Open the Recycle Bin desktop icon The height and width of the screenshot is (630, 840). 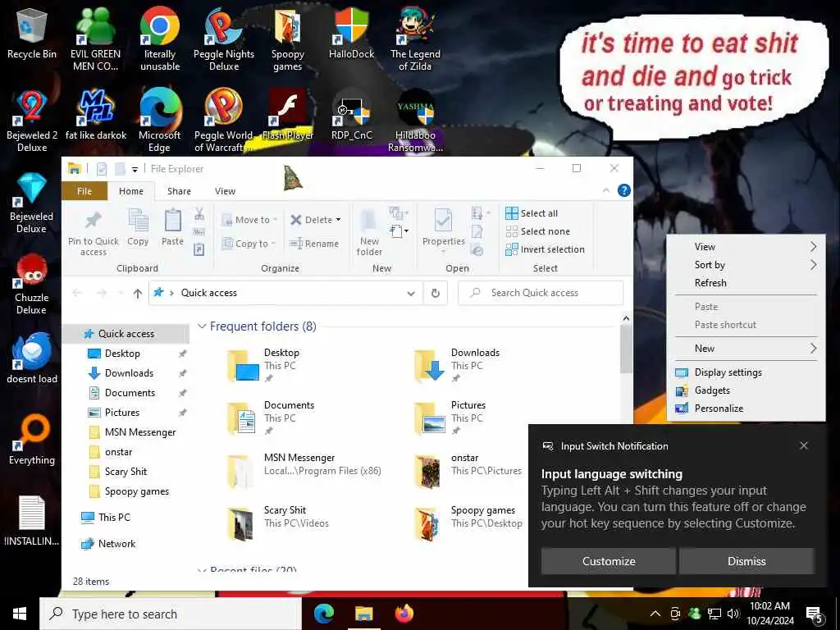pos(32,33)
